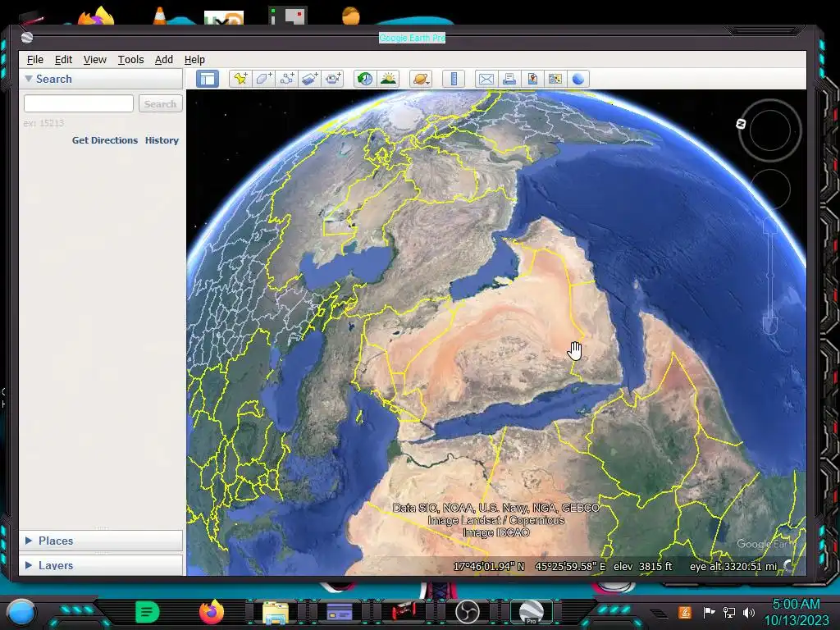Add a placemark with the pushpin icon
This screenshot has height=630, width=840.
240,80
